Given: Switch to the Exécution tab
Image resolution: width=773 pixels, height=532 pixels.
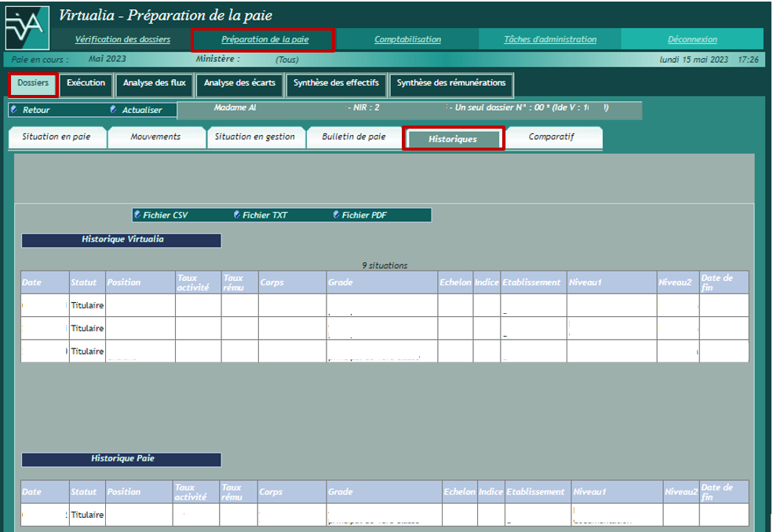Looking at the screenshot, I should point(86,83).
